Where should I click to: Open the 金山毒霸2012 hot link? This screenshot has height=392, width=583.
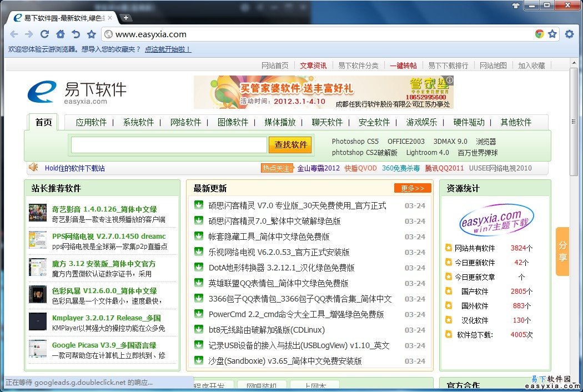coord(318,168)
